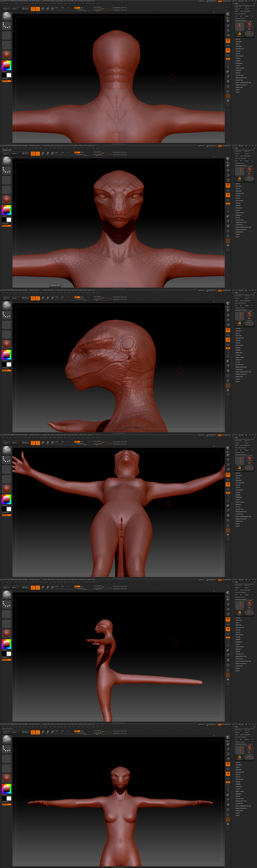Expand the Geometry section in the first Tool panel

238,41
